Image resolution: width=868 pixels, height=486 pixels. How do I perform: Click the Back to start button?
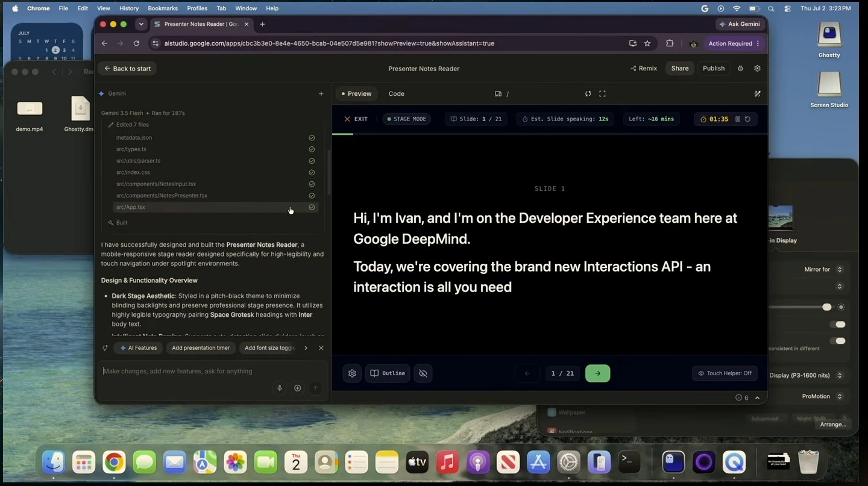[127, 69]
